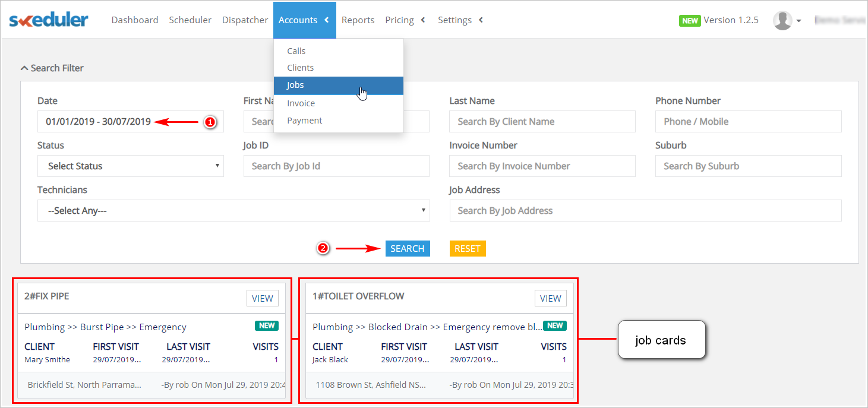The image size is (868, 408).
Task: Click the NEW badge on TOILET OVERFLOW card
Action: pos(554,325)
